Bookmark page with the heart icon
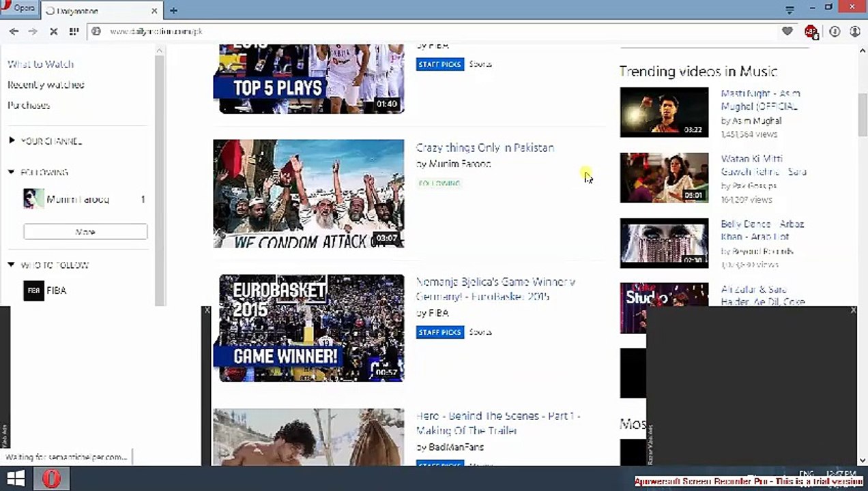Image resolution: width=868 pixels, height=491 pixels. point(787,31)
